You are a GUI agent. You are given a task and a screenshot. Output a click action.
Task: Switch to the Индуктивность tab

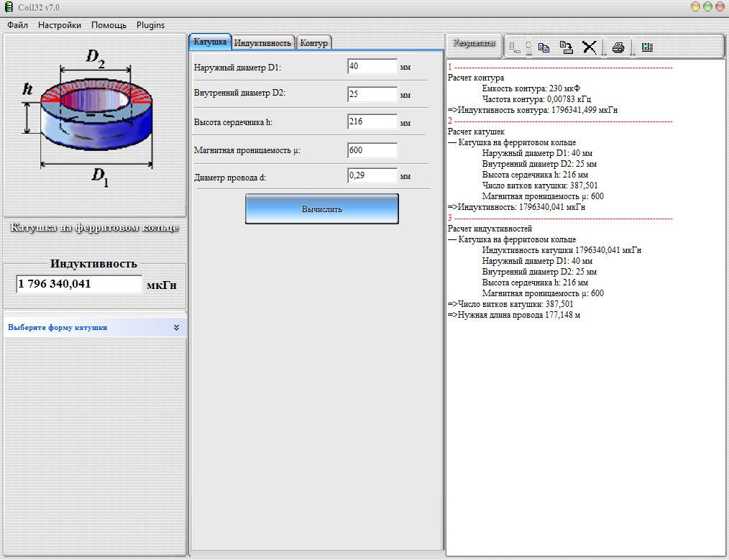pos(263,43)
